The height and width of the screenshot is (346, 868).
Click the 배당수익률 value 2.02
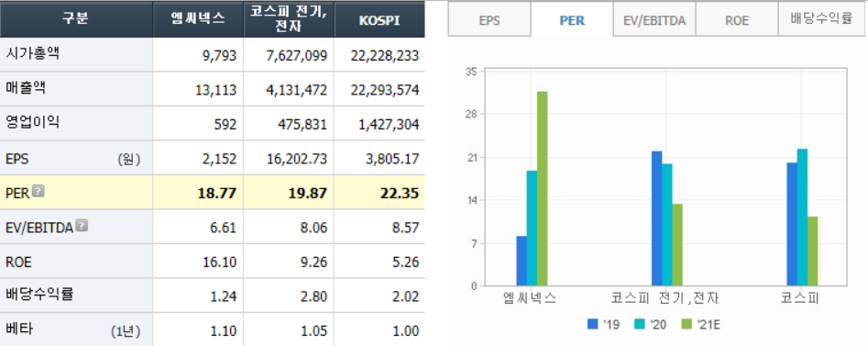[406, 296]
